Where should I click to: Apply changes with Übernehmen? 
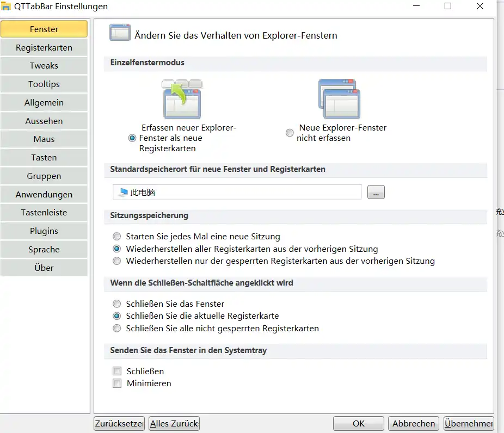(469, 423)
